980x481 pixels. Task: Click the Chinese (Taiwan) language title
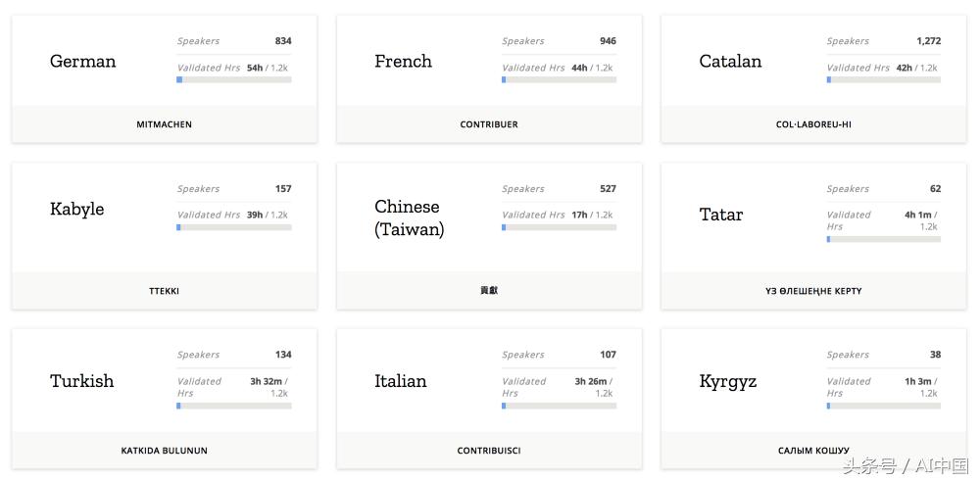[409, 217]
